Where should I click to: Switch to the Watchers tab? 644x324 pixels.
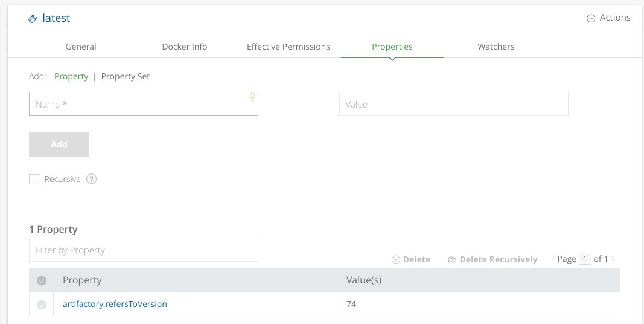tap(496, 47)
